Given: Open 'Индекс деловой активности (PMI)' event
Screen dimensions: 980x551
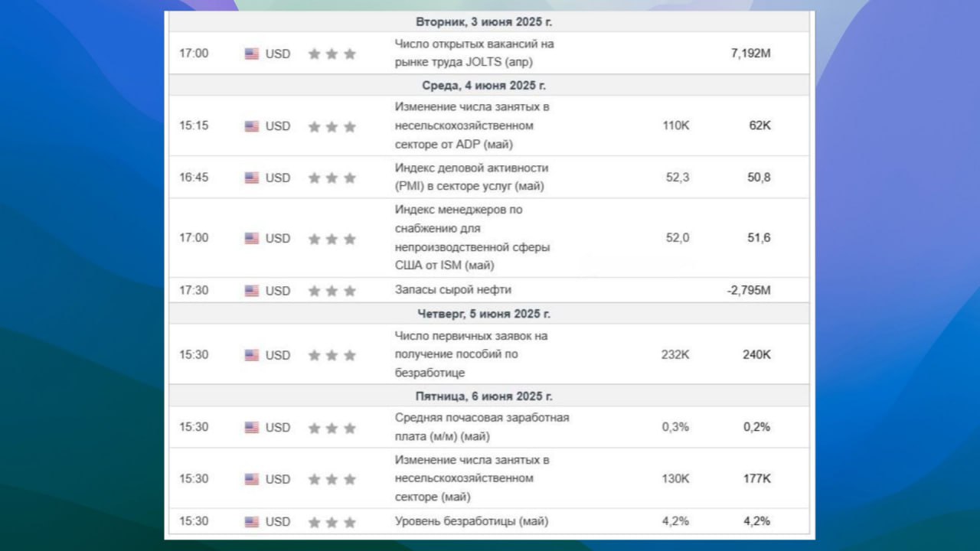Looking at the screenshot, I should pos(472,177).
